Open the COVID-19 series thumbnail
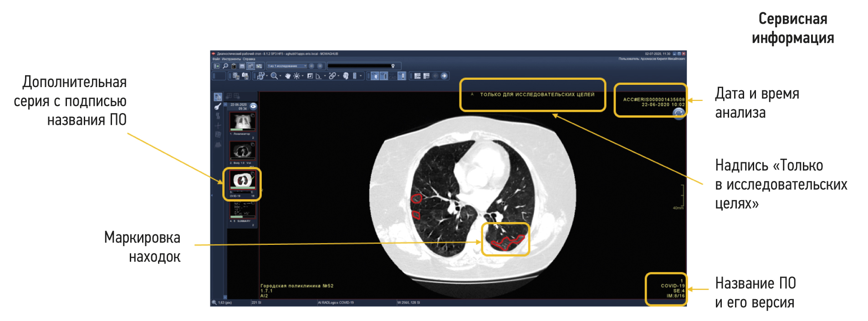The height and width of the screenshot is (321, 868). pyautogui.click(x=242, y=181)
